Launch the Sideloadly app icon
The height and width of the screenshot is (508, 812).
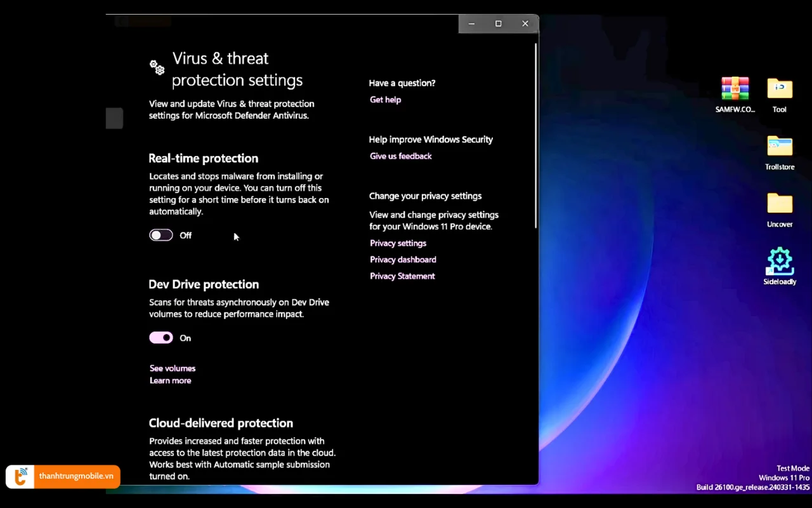[x=780, y=261]
